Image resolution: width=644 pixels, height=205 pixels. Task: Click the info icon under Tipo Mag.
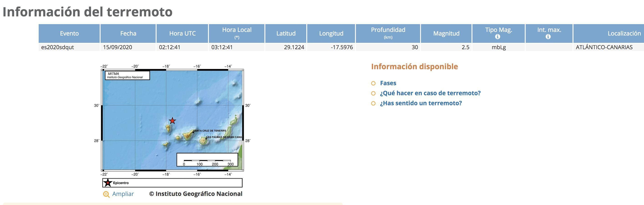(498, 37)
